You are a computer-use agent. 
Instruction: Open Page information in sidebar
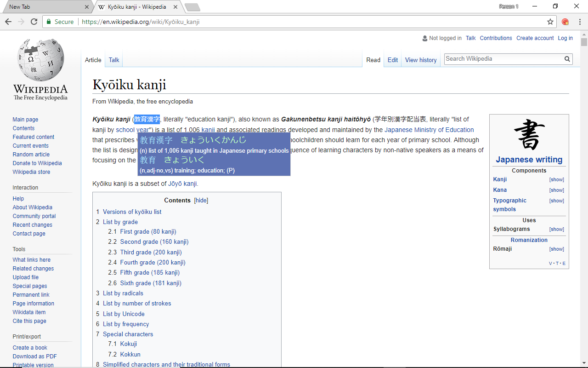pos(34,304)
